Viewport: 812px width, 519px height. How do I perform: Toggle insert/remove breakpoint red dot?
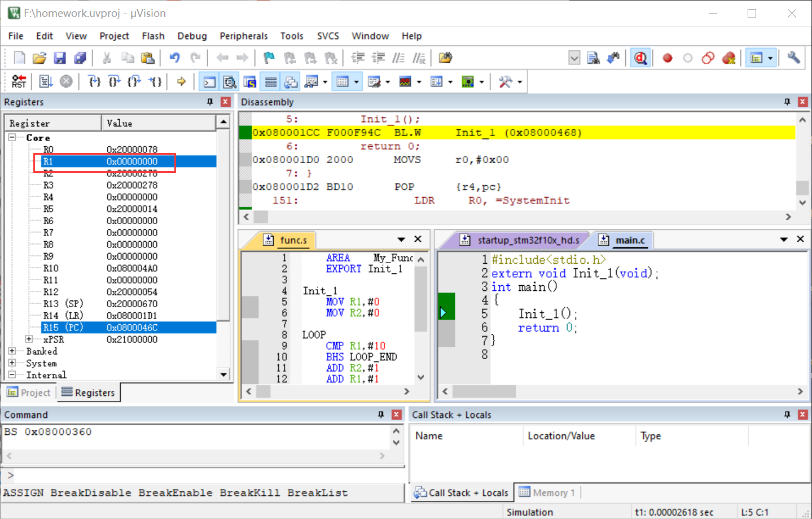tap(668, 58)
